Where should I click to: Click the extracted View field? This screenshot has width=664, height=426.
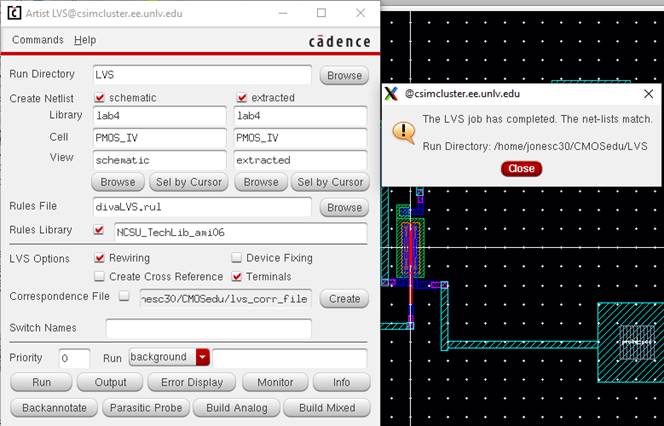[300, 160]
